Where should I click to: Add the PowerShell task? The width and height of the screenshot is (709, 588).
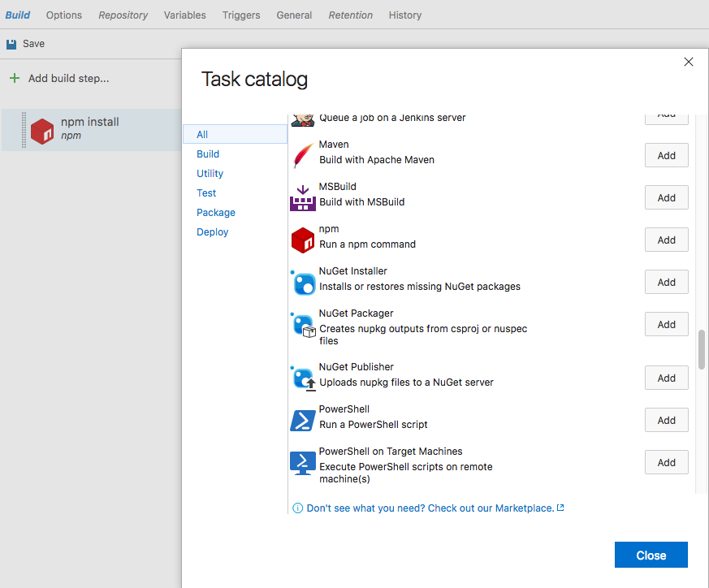667,420
